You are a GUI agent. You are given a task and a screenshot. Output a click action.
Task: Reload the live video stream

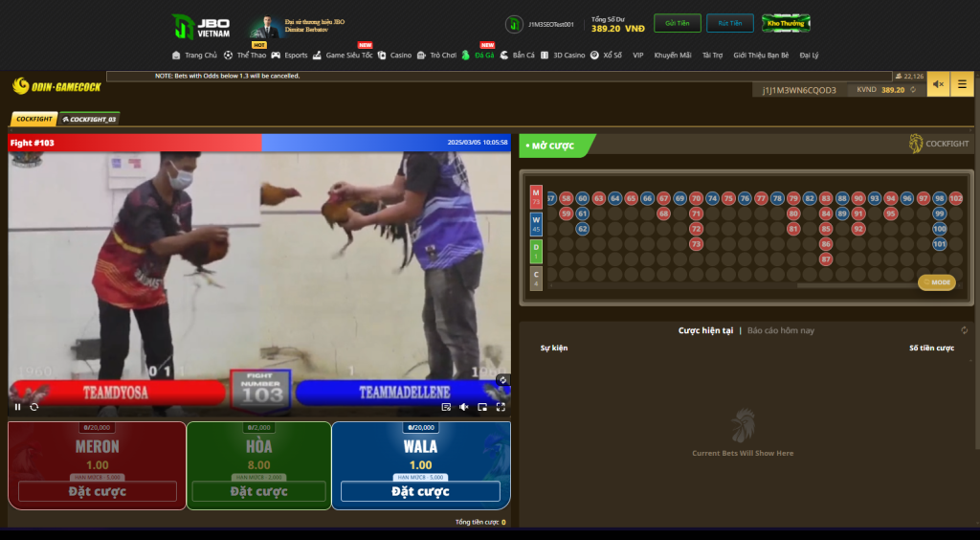pyautogui.click(x=34, y=407)
